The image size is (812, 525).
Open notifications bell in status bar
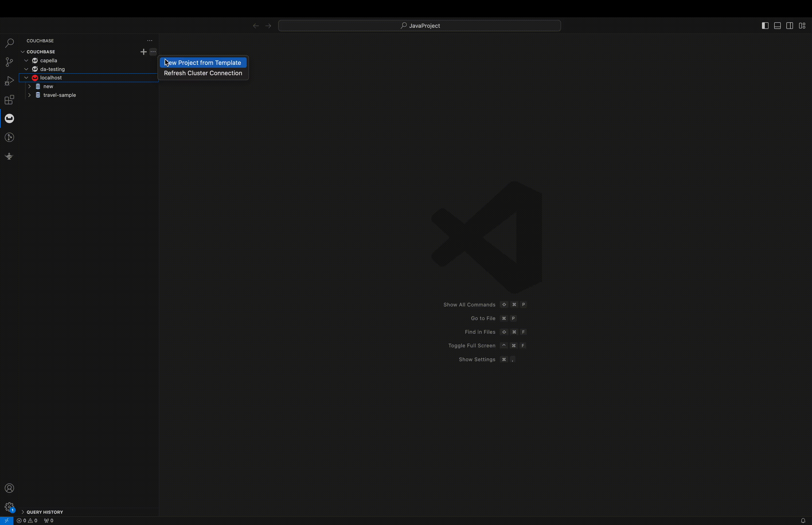click(x=803, y=521)
